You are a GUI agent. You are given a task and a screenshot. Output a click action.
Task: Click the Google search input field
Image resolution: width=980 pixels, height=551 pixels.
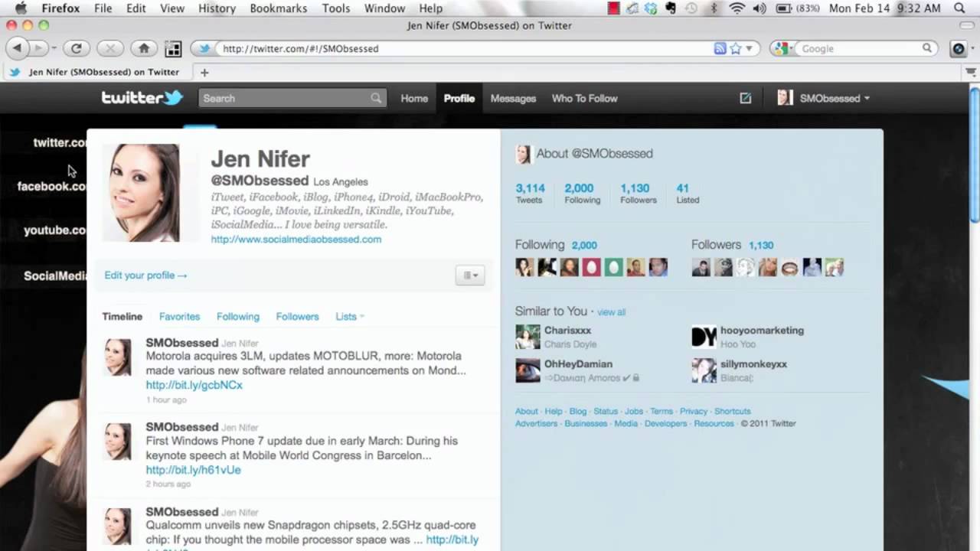(859, 48)
